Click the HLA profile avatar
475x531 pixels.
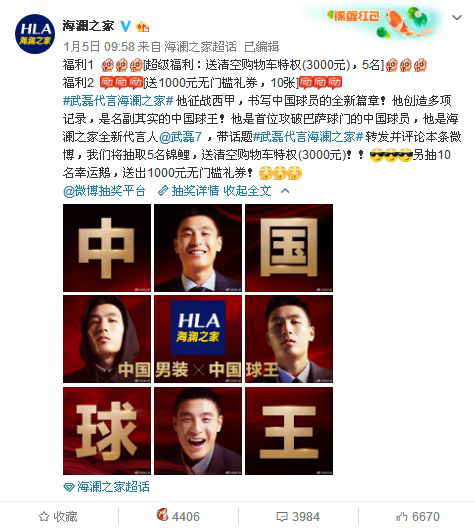[35, 34]
